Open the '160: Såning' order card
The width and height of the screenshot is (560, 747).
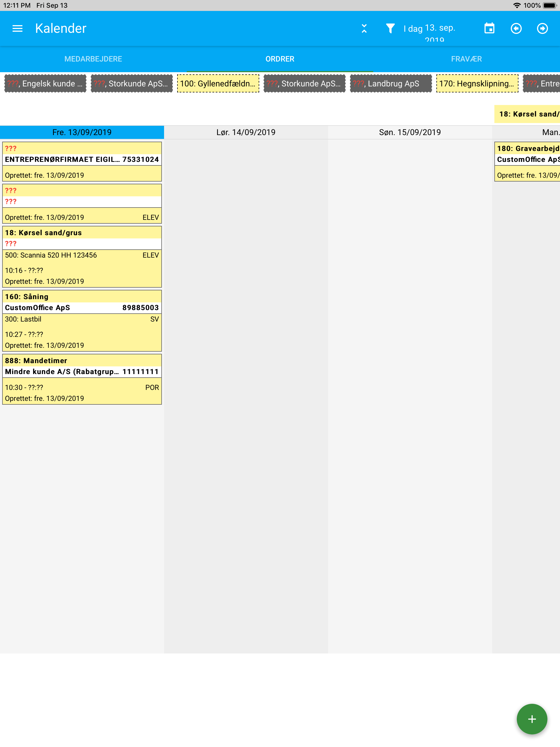(82, 320)
